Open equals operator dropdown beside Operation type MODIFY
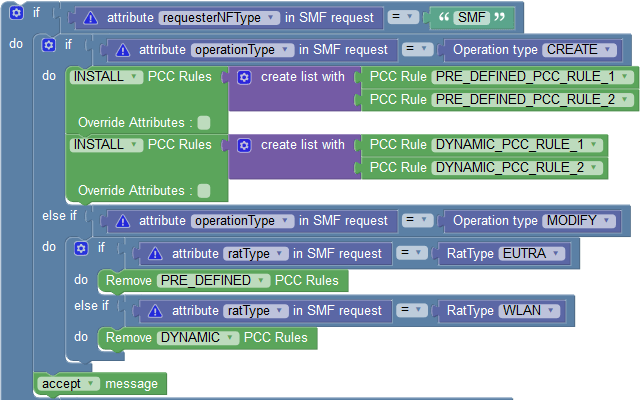The image size is (641, 400). point(417,220)
